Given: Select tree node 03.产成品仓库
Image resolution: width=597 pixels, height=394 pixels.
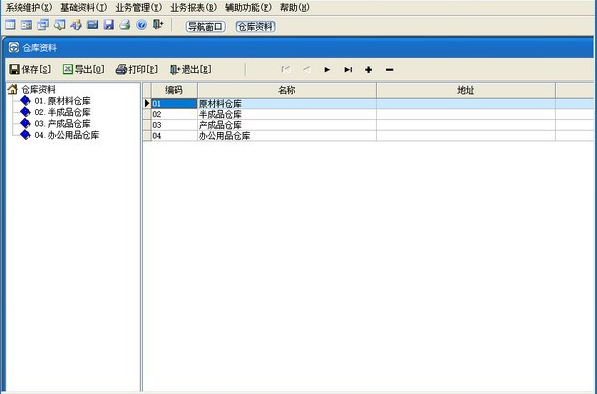Looking at the screenshot, I should [x=62, y=124].
